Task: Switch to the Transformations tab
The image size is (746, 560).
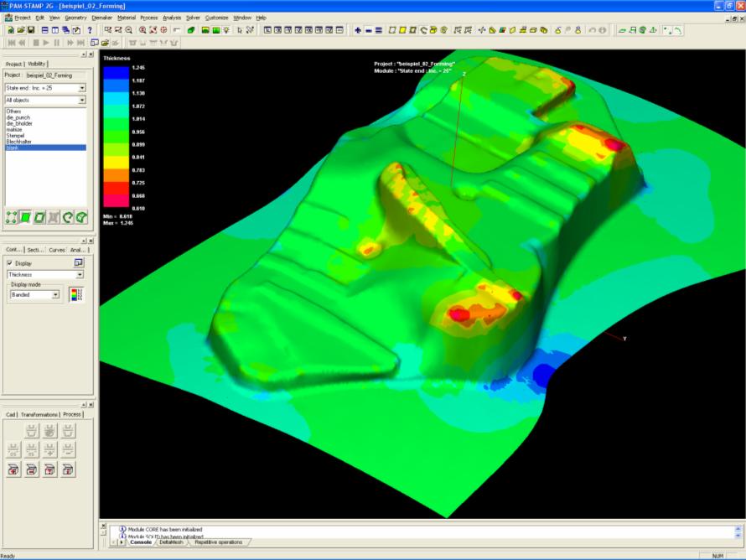Action: [39, 414]
